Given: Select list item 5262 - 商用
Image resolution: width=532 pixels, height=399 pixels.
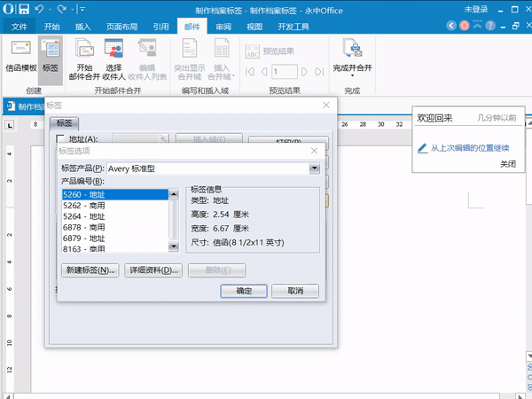Looking at the screenshot, I should coord(115,206).
